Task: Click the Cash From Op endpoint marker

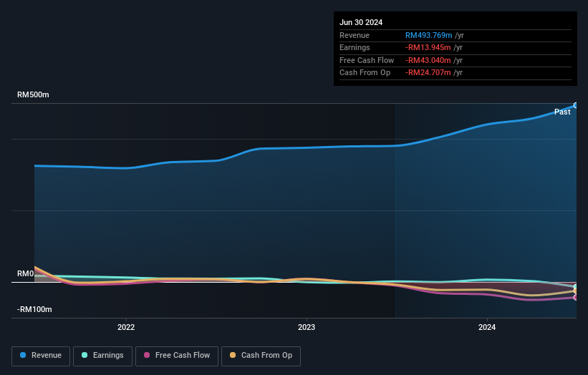Action: point(576,291)
